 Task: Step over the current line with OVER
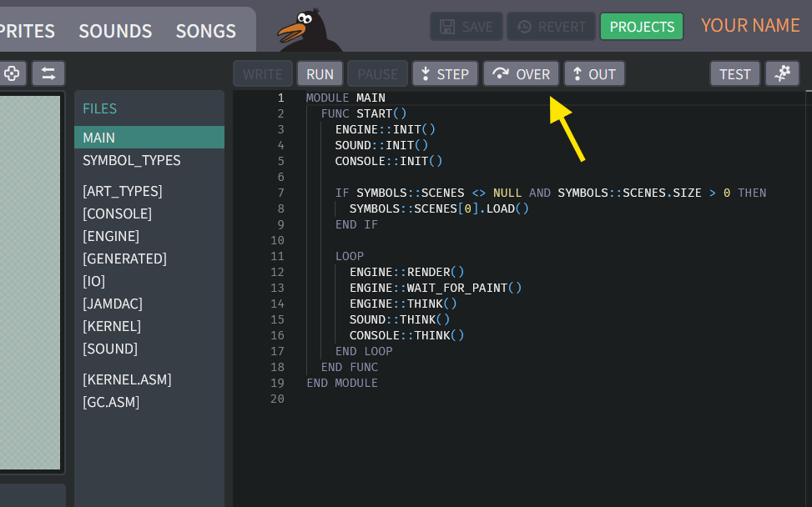click(x=521, y=73)
